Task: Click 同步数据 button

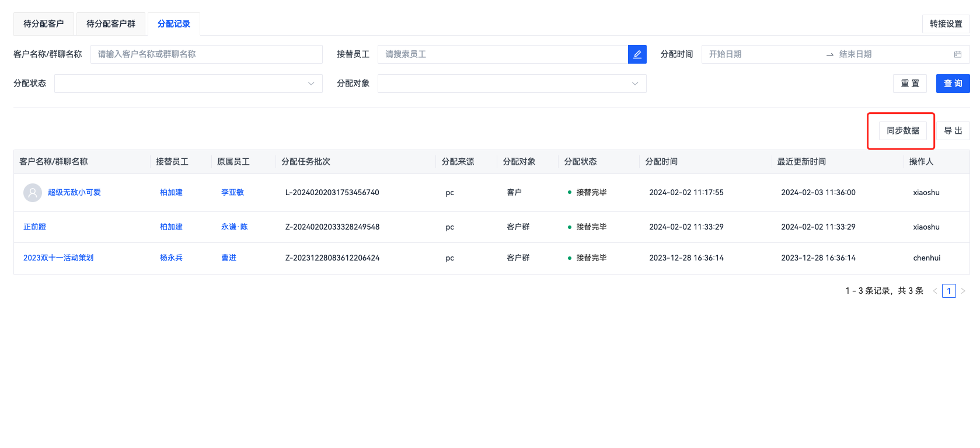Action: click(903, 131)
